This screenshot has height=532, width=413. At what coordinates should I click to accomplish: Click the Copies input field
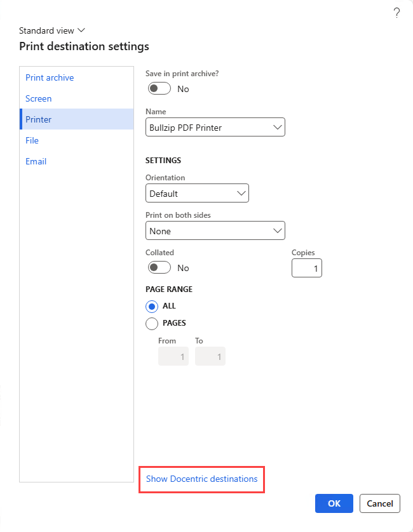307,268
